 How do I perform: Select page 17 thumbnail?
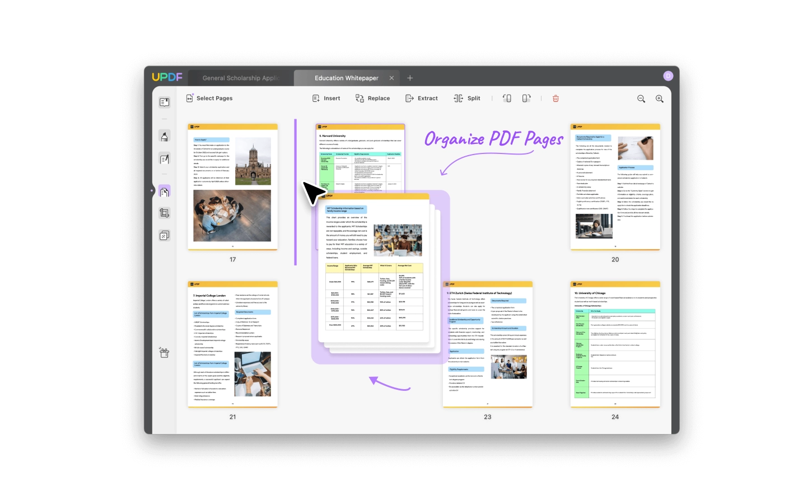click(x=232, y=187)
